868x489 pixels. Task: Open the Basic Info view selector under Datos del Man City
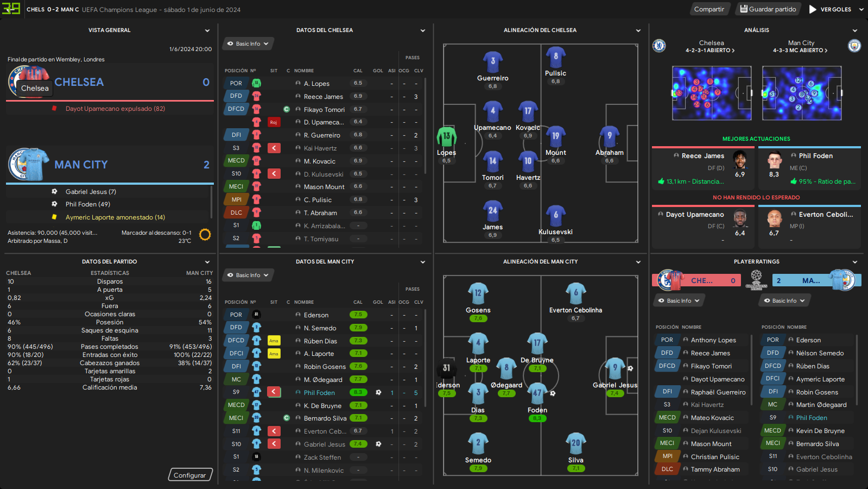coord(248,275)
